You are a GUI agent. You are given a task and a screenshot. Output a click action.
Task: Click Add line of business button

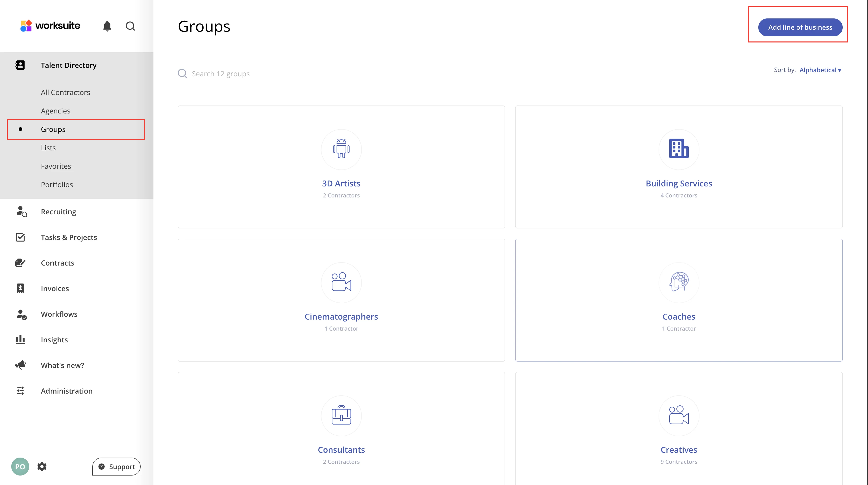(x=800, y=27)
